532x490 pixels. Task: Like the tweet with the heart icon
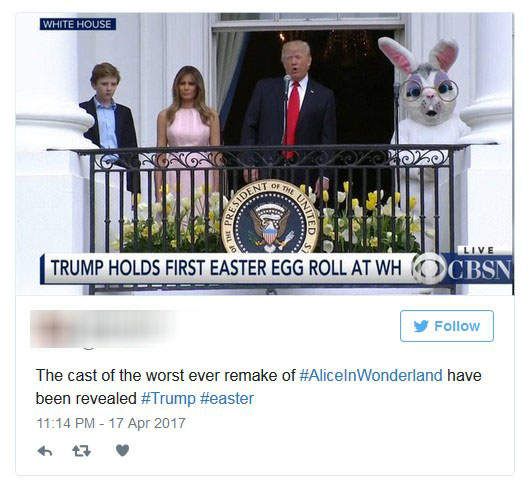[x=122, y=451]
